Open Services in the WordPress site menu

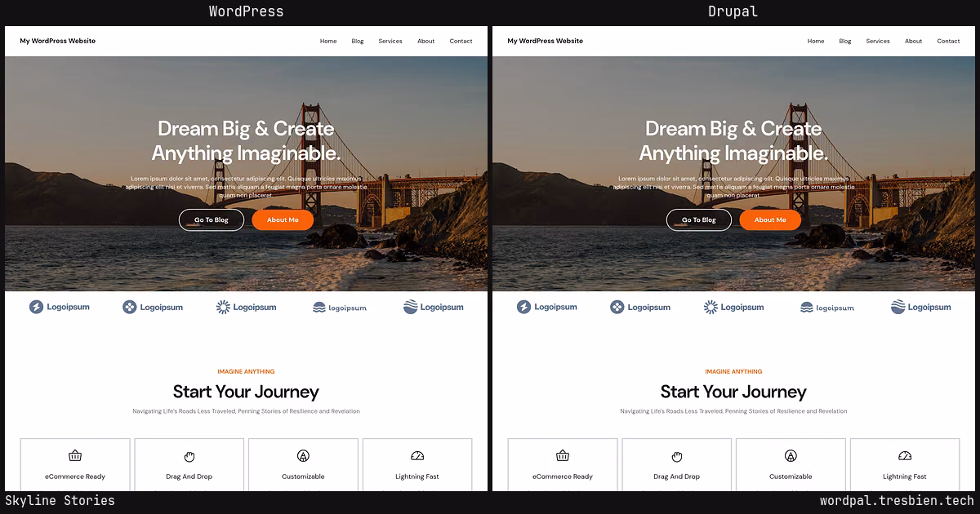390,41
